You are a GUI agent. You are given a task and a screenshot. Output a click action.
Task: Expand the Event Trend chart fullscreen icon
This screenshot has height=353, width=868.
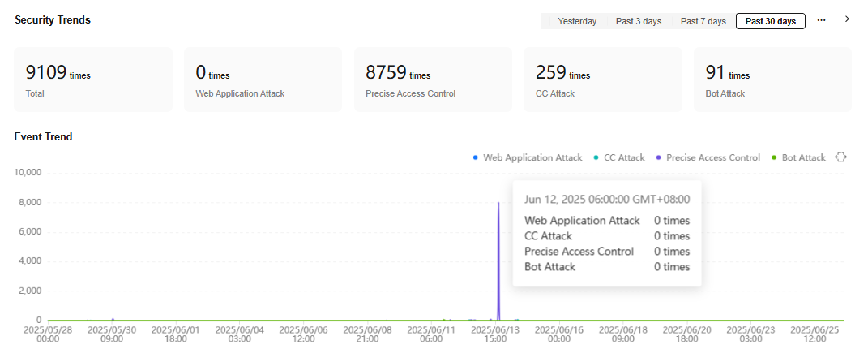pos(840,157)
